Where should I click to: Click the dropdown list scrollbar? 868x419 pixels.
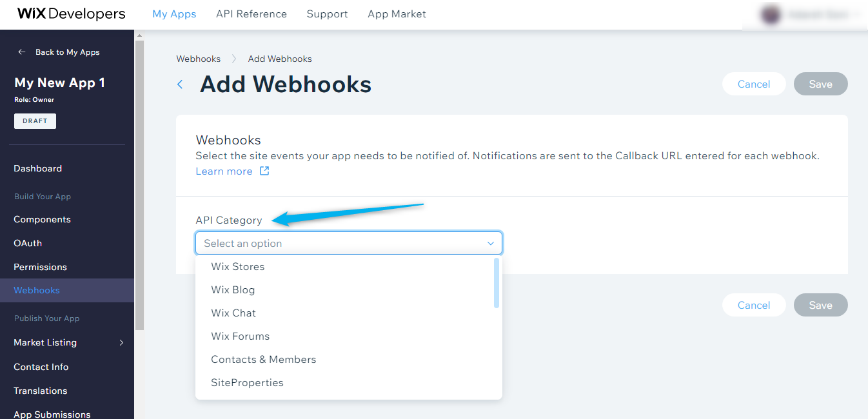tap(497, 283)
